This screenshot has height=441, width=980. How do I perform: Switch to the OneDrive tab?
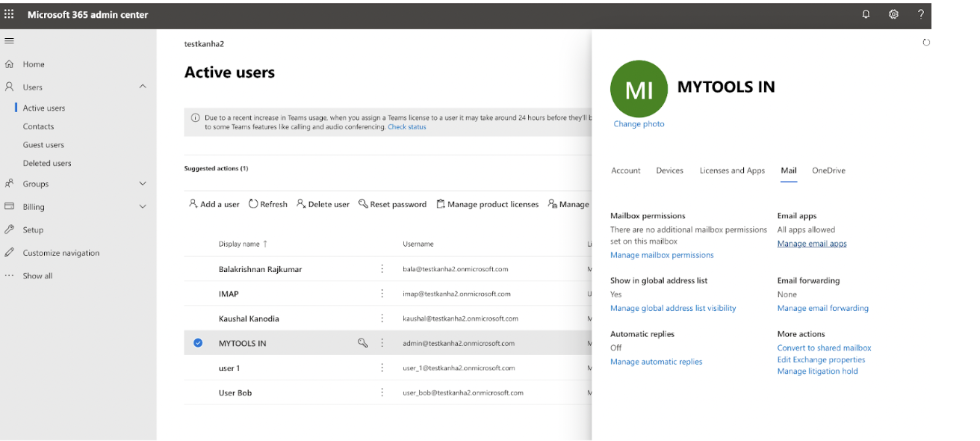tap(828, 170)
